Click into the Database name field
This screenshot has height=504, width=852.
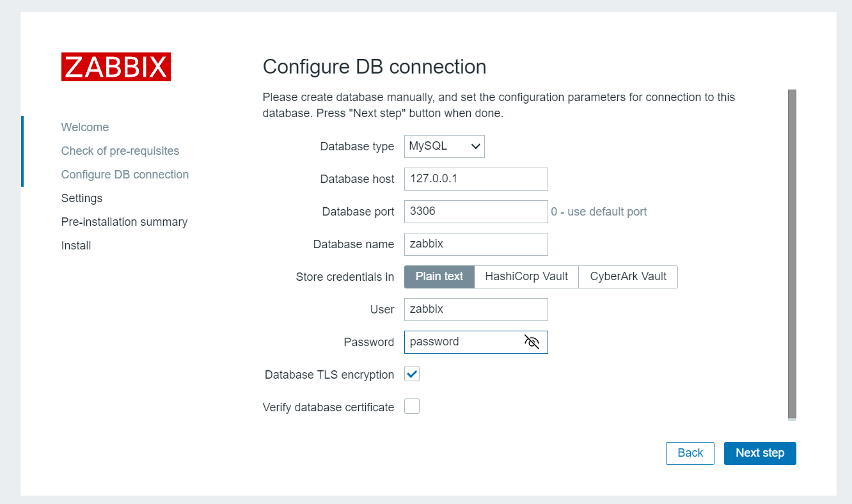click(476, 244)
